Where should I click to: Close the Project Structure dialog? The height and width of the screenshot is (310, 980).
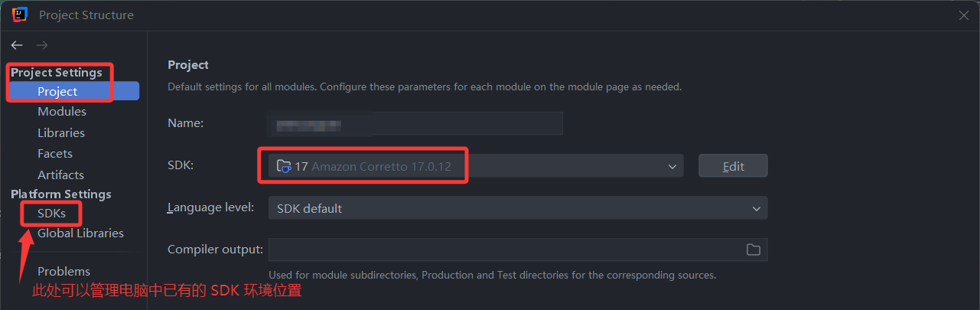coord(964,15)
